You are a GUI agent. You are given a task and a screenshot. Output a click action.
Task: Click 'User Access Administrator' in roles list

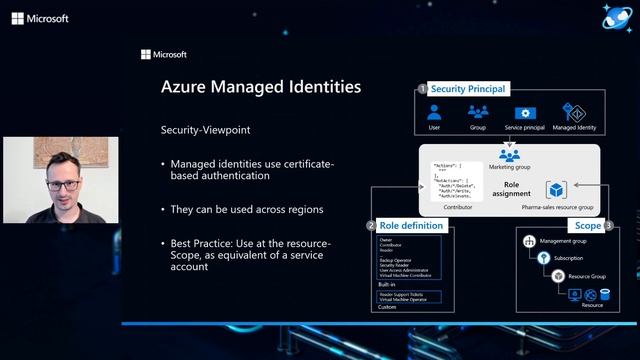click(404, 270)
